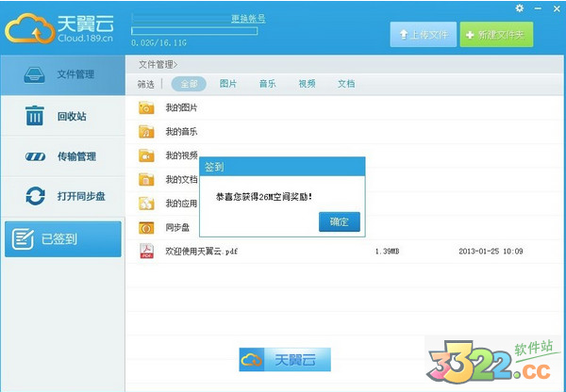Screen dimensions: 566x392
Task: Select the 我的文档 folder icon
Action: [x=146, y=180]
